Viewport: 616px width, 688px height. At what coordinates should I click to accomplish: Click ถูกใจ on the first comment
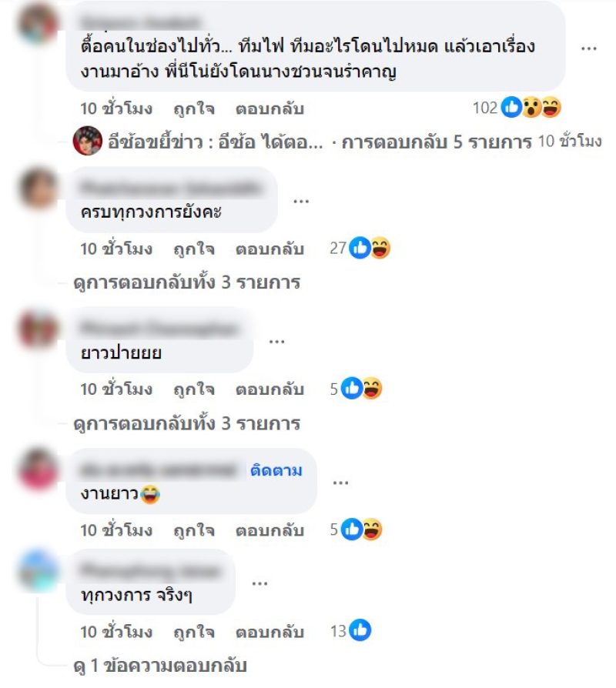point(193,109)
